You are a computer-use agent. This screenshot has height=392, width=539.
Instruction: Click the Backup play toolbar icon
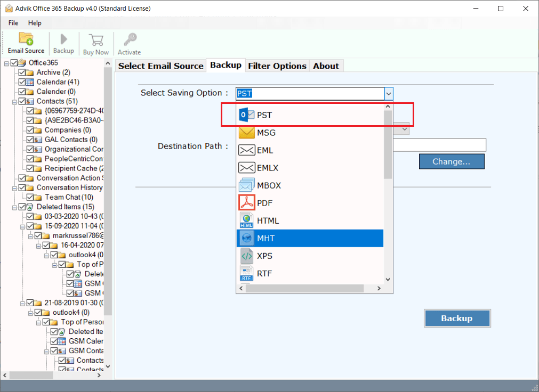coord(63,39)
